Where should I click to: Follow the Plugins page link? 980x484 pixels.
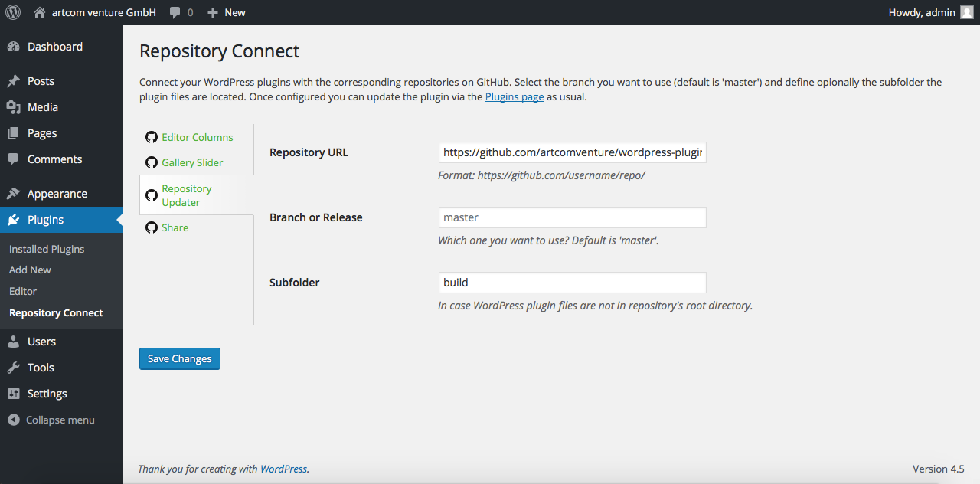tap(514, 97)
